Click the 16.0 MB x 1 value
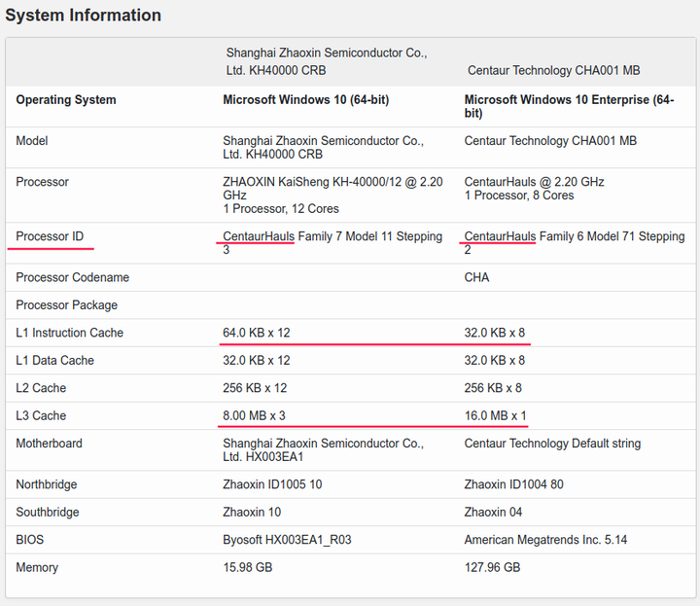 [495, 415]
